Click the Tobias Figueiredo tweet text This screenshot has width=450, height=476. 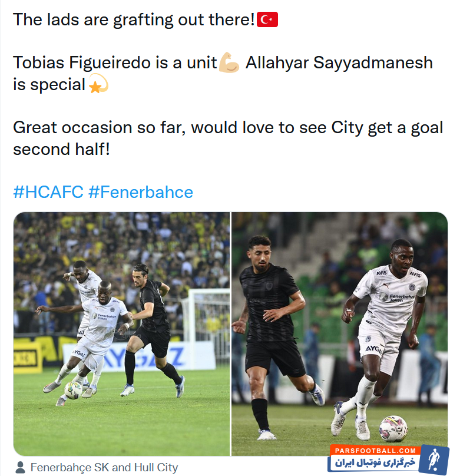115,62
